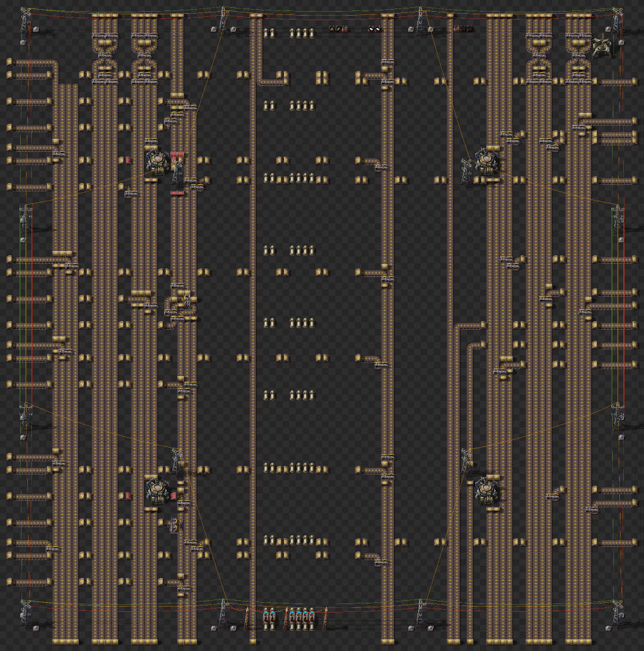
Task: Select the upper-right roboport
Action: [488, 160]
